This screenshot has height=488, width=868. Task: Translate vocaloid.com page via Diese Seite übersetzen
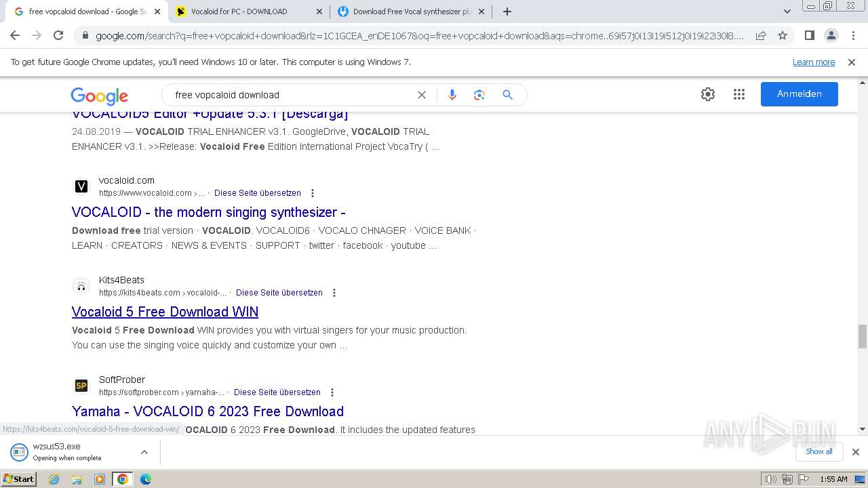[258, 193]
